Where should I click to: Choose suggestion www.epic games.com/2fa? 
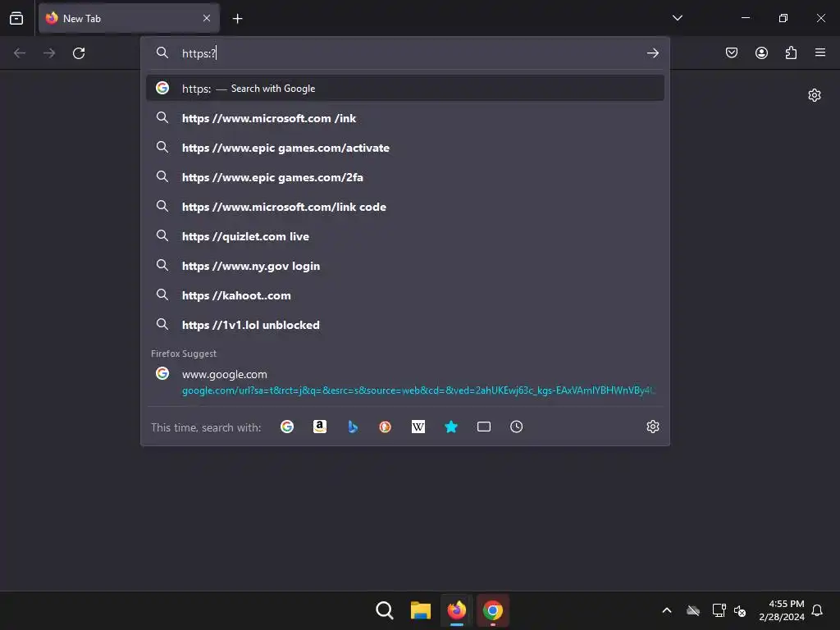pos(405,177)
